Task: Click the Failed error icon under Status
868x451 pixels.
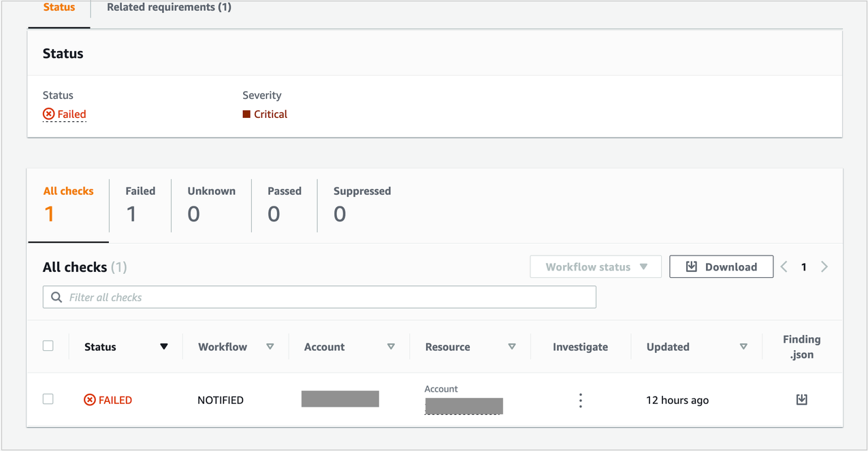Action: point(48,114)
